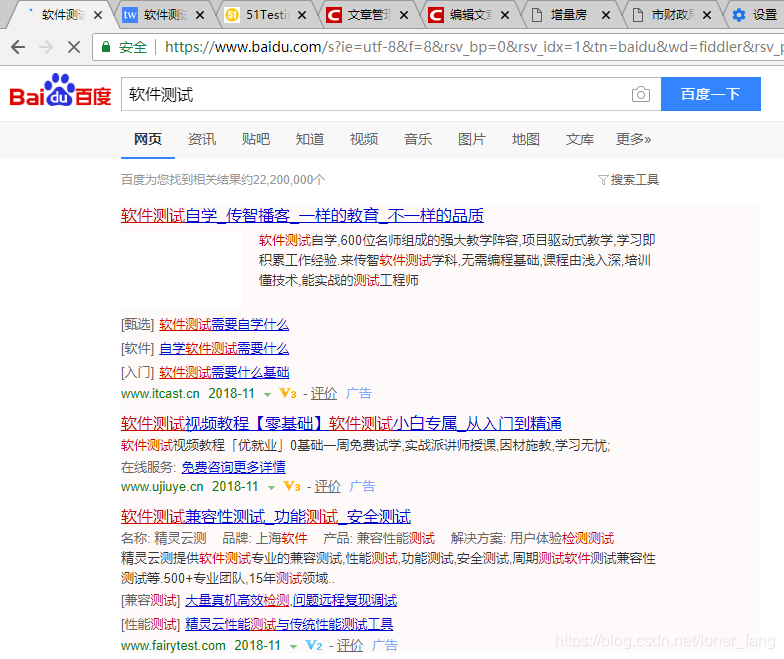
Task: Click V3 badge on www.ujiuye.cn result
Action: [x=292, y=486]
